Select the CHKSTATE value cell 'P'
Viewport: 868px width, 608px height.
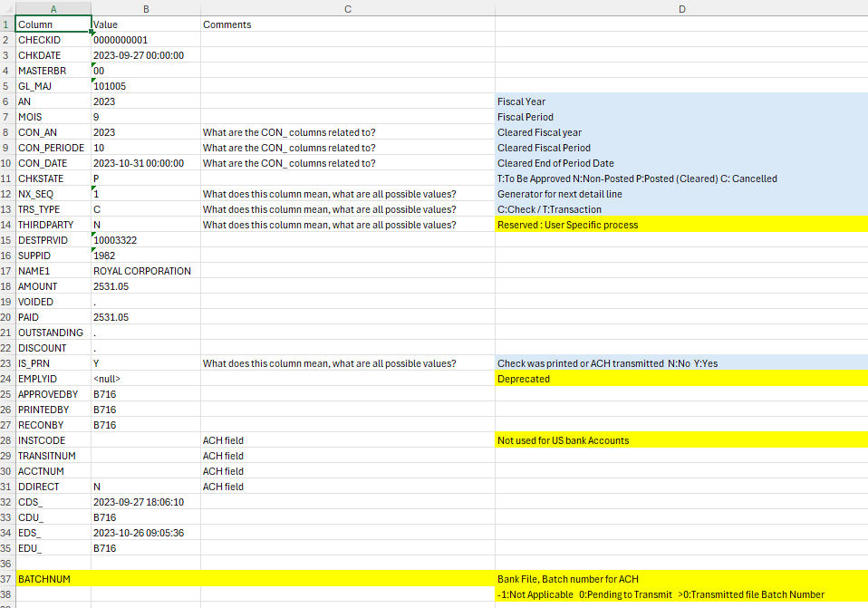(x=145, y=179)
